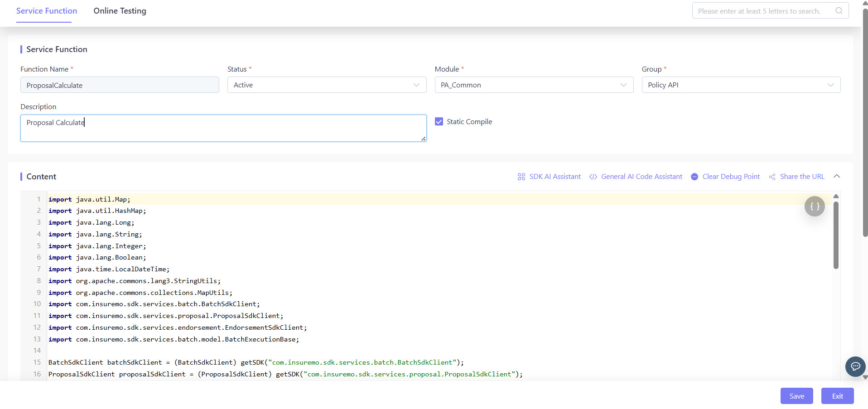Click the SDK AI Assistant icon
This screenshot has width=868, height=409.
click(521, 177)
